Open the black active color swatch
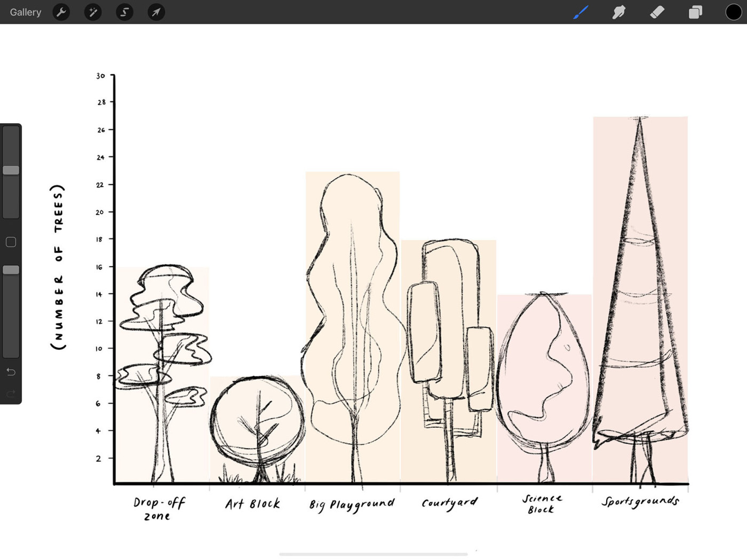The image size is (747, 560). (x=733, y=12)
